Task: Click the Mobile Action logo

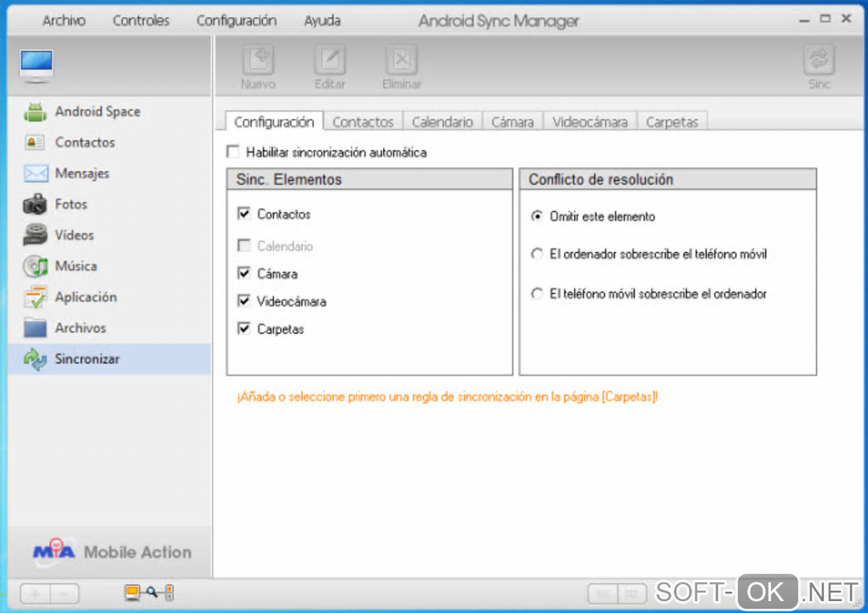Action: coord(112,552)
